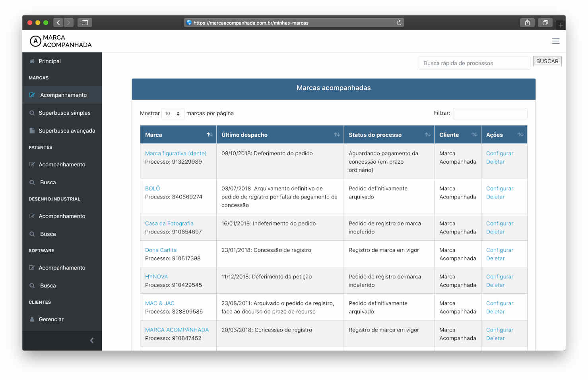Click the edit icon beside Patentes Acompanhamento
The height and width of the screenshot is (380, 588).
point(32,164)
